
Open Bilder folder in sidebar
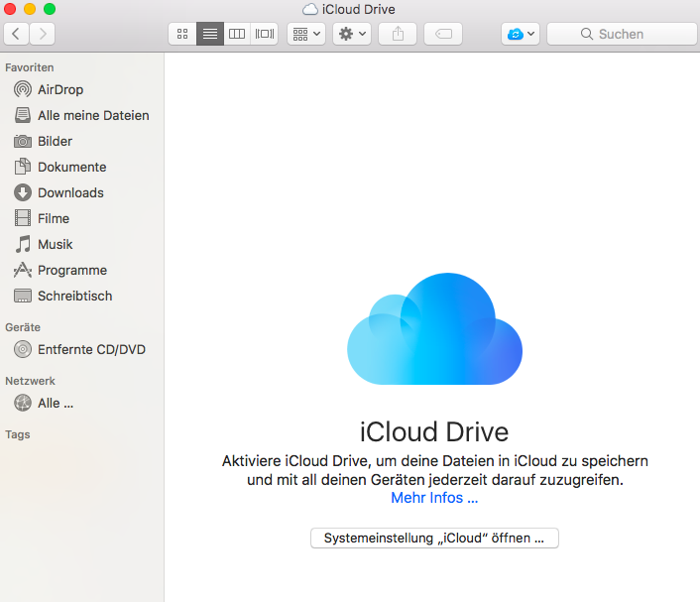(x=55, y=141)
